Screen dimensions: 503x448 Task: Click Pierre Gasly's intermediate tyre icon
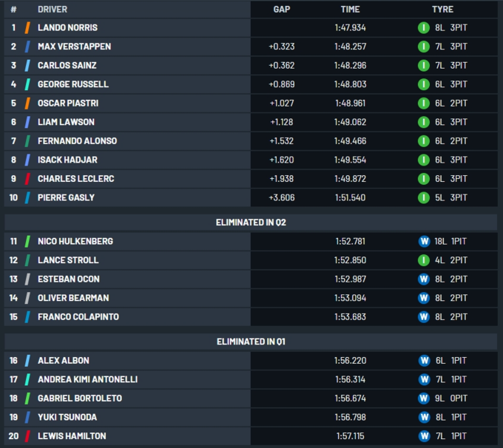pyautogui.click(x=424, y=197)
